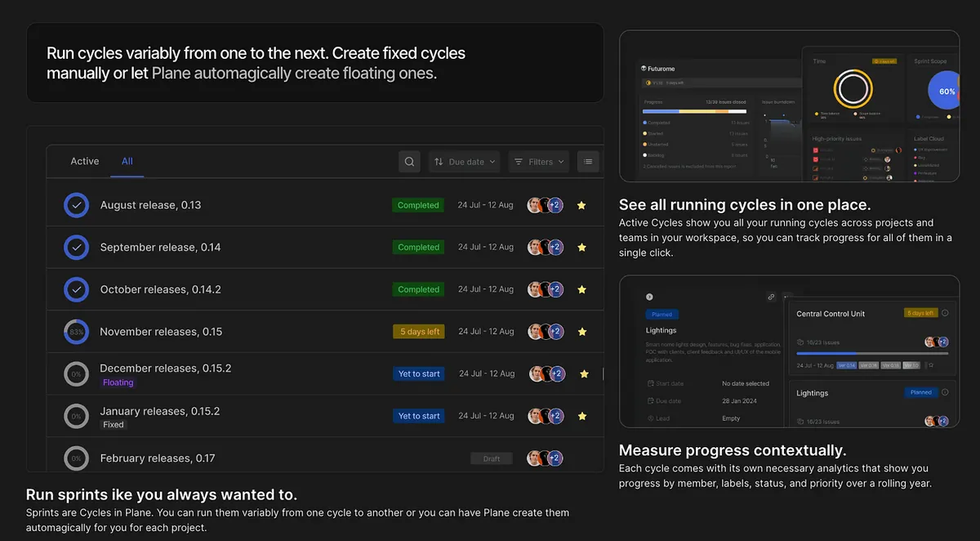Click star icon on November releases row
The width and height of the screenshot is (980, 541).
(582, 332)
